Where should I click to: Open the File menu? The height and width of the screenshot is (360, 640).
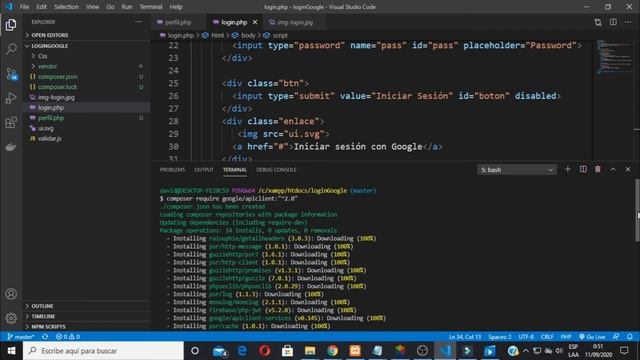click(24, 7)
